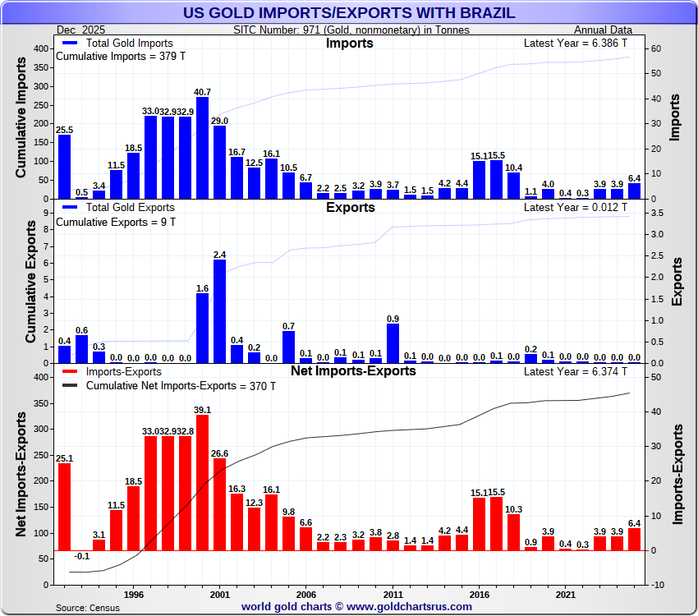Click the SITC Number 971 description text
The height and width of the screenshot is (616, 698).
351,30
